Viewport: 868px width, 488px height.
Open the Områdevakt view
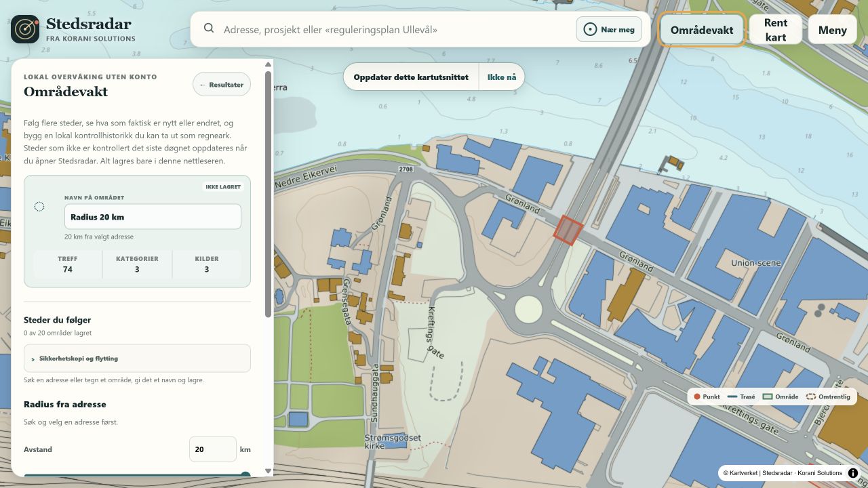(x=702, y=30)
